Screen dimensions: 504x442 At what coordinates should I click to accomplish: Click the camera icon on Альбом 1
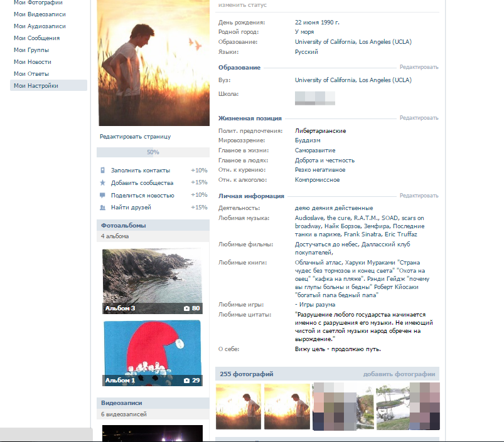coord(186,381)
